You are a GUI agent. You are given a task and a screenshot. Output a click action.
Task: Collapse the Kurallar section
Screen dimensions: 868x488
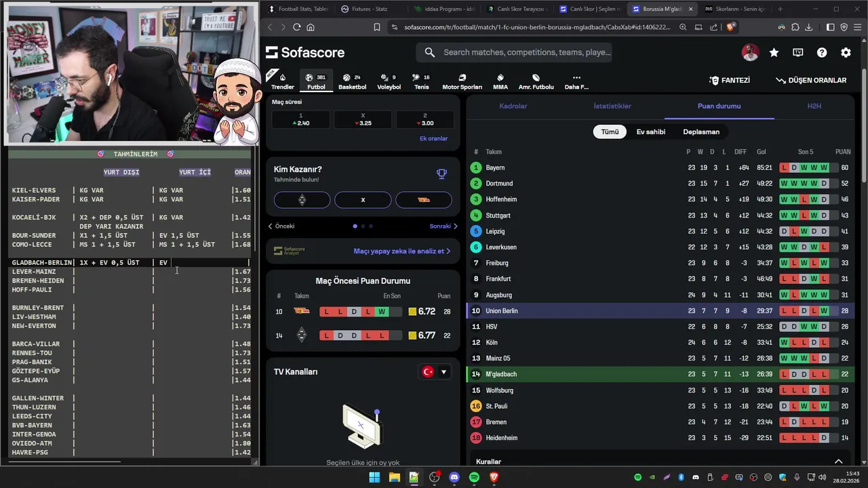(838, 462)
